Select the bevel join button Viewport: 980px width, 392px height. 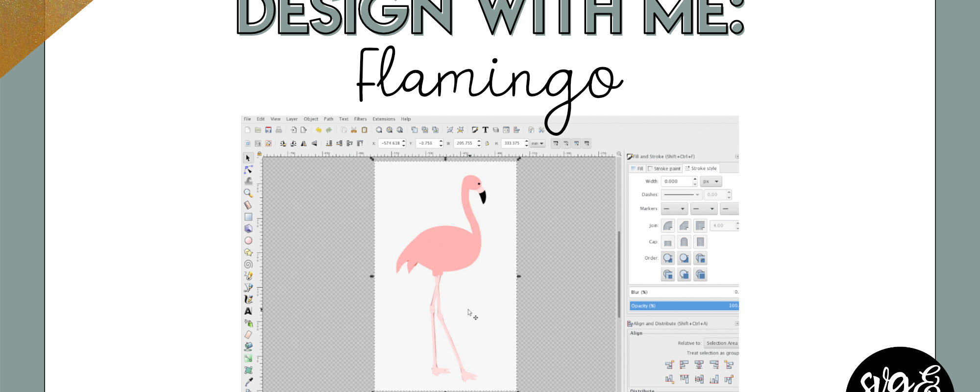click(x=684, y=225)
